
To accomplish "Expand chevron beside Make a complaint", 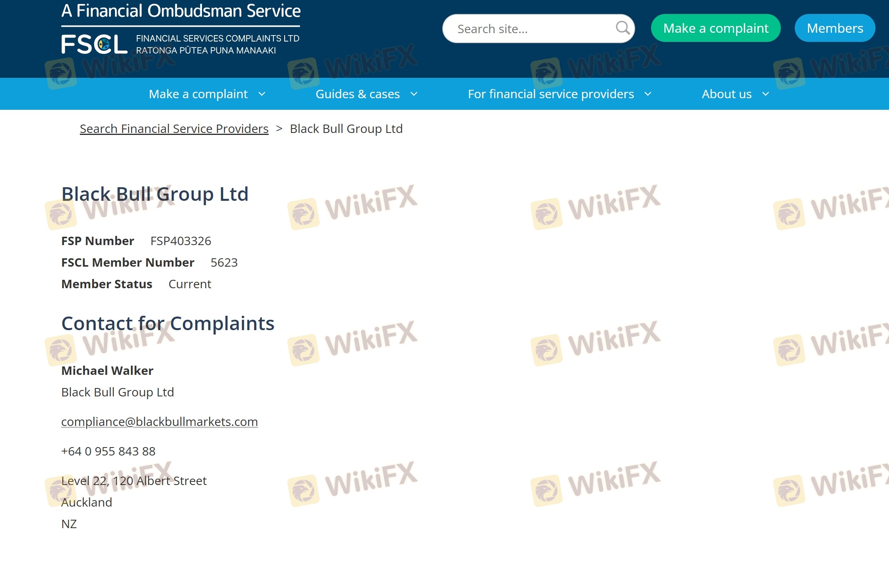I will coord(262,94).
